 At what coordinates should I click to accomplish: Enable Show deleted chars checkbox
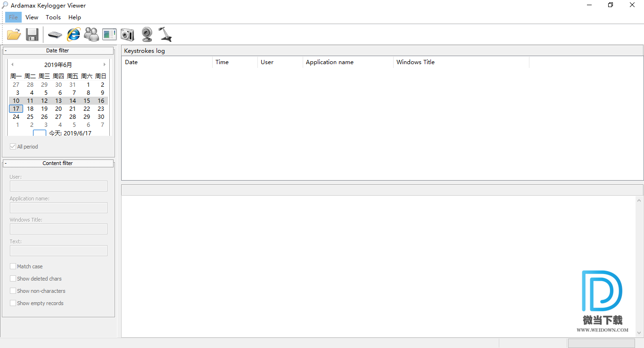tap(13, 279)
